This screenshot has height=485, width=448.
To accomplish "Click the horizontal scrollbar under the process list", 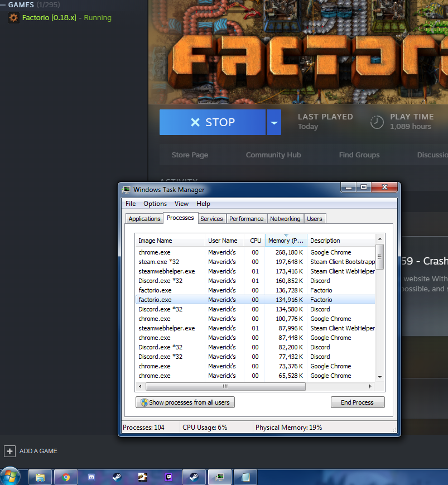I will pyautogui.click(x=223, y=386).
